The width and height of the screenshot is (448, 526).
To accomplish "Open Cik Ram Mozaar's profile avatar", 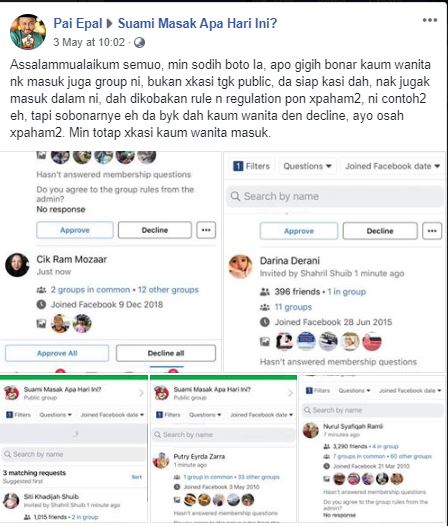I will tap(17, 265).
